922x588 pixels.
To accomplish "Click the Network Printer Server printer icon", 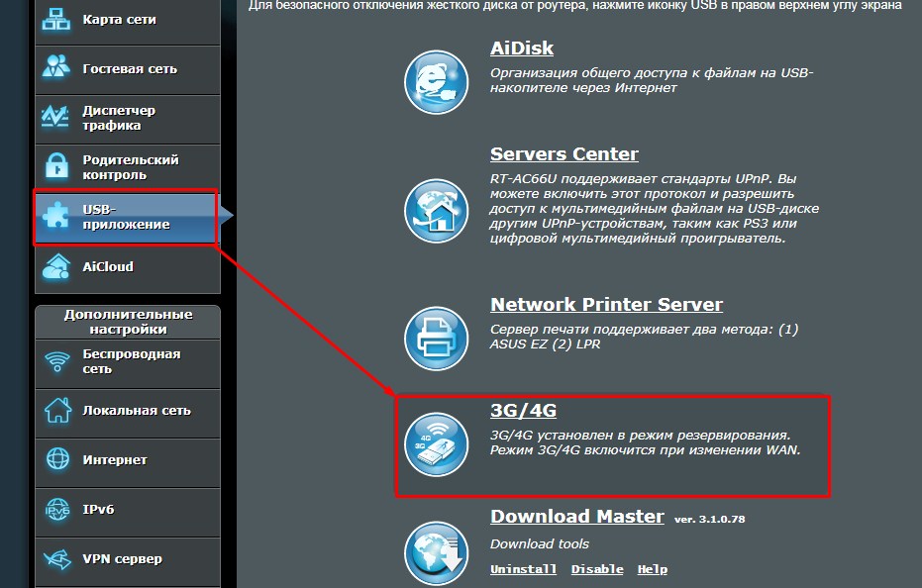I will coord(437,339).
